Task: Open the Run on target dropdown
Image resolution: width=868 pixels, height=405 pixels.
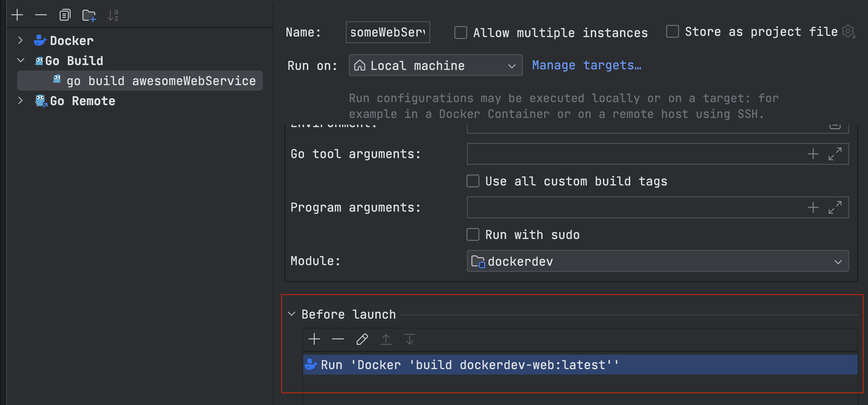Action: pos(435,65)
